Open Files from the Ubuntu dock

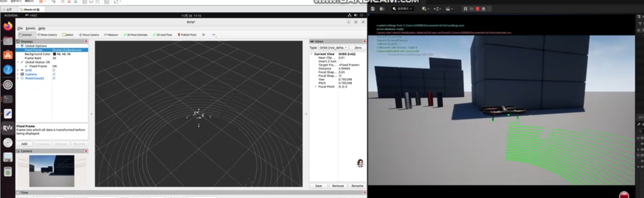pyautogui.click(x=8, y=41)
